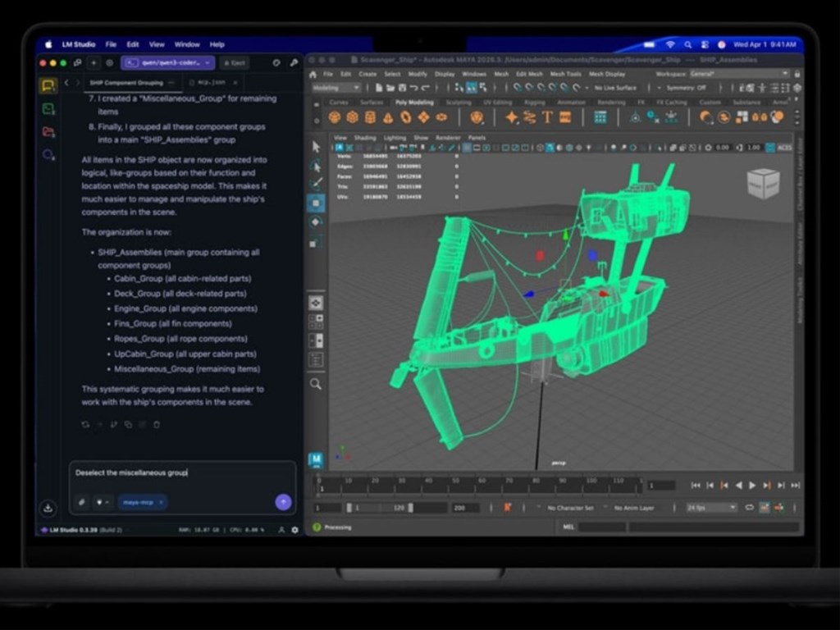
Task: Open LM Studio settings gear in status bar
Action: [x=294, y=529]
